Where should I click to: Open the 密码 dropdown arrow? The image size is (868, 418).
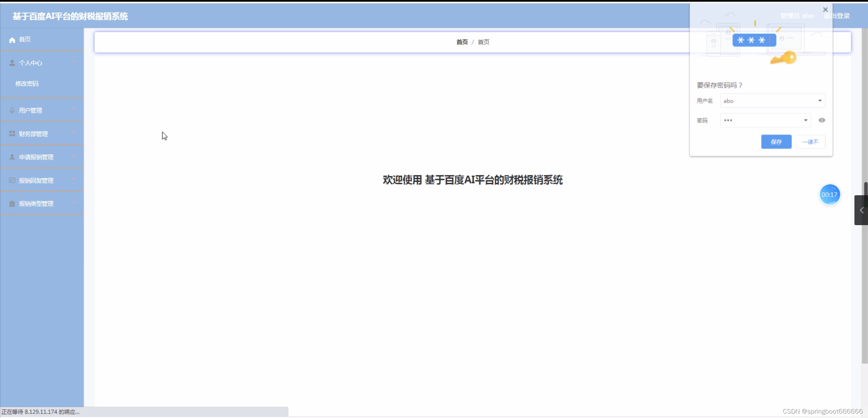coord(806,120)
